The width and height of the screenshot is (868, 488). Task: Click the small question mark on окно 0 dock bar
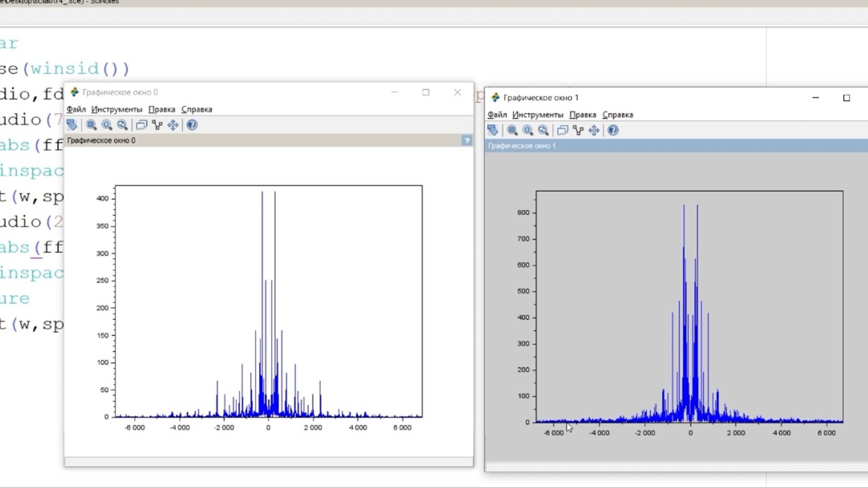point(467,141)
